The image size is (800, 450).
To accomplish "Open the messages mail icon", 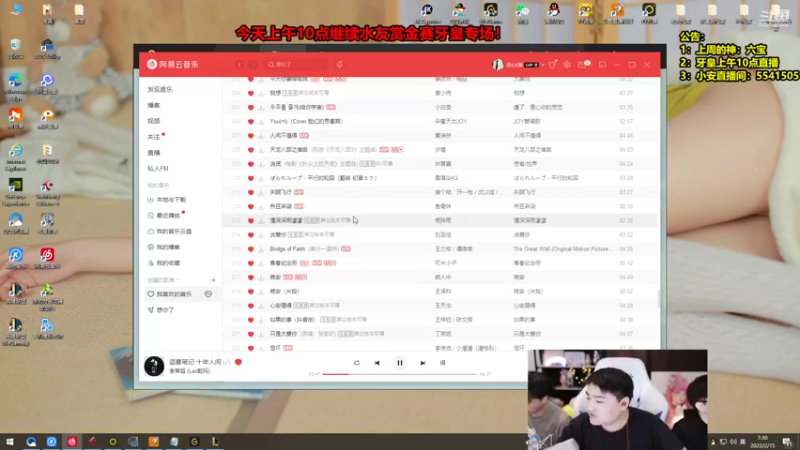I will point(582,65).
